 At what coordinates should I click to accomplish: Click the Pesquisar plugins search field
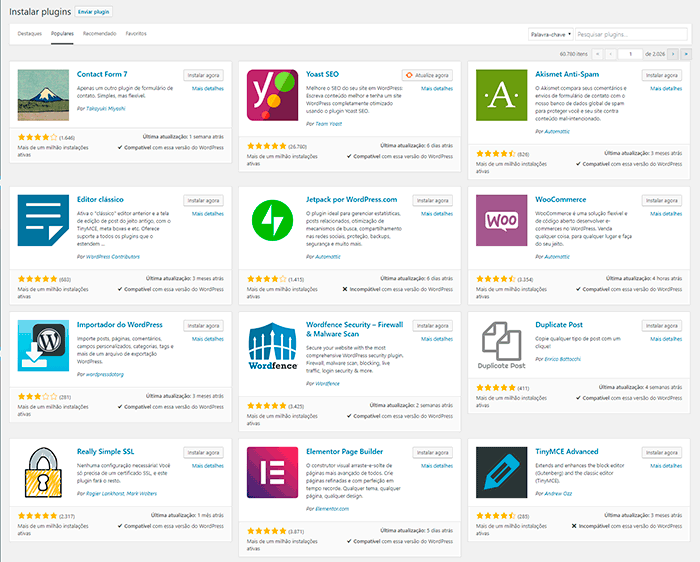(x=631, y=34)
